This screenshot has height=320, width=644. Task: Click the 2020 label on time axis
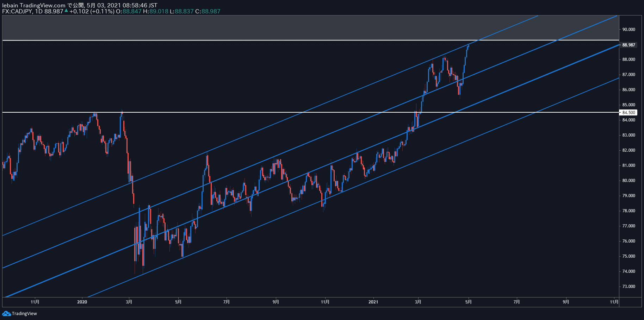pyautogui.click(x=82, y=302)
